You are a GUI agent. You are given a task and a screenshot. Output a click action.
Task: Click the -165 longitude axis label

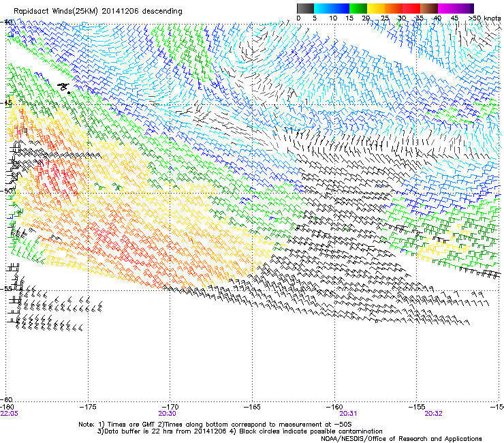pos(252,407)
